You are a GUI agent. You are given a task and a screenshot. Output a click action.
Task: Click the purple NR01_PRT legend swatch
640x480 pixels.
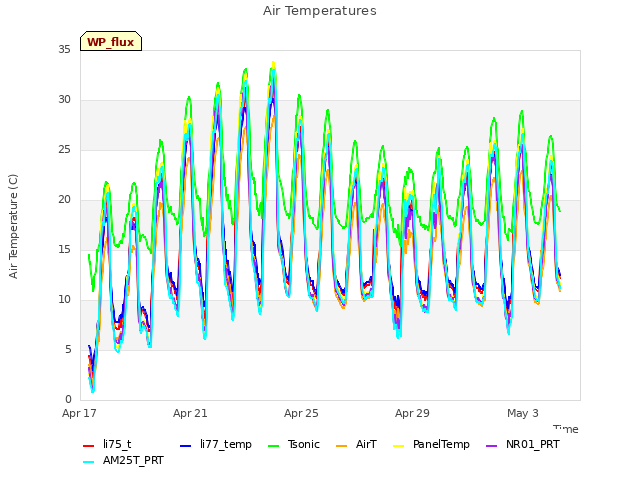coord(491,445)
